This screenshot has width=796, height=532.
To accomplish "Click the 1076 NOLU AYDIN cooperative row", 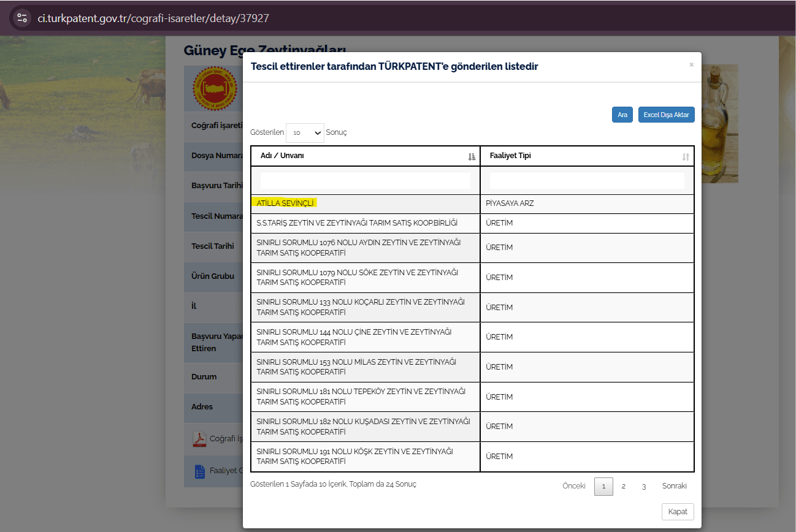I will coord(472,248).
